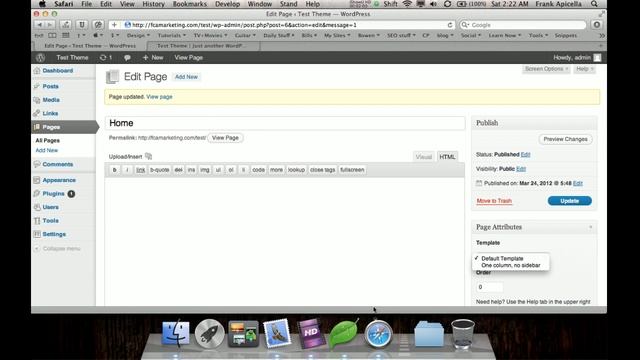The width and height of the screenshot is (640, 360).
Task: Click the close tags quicktag button
Action: pyautogui.click(x=322, y=170)
